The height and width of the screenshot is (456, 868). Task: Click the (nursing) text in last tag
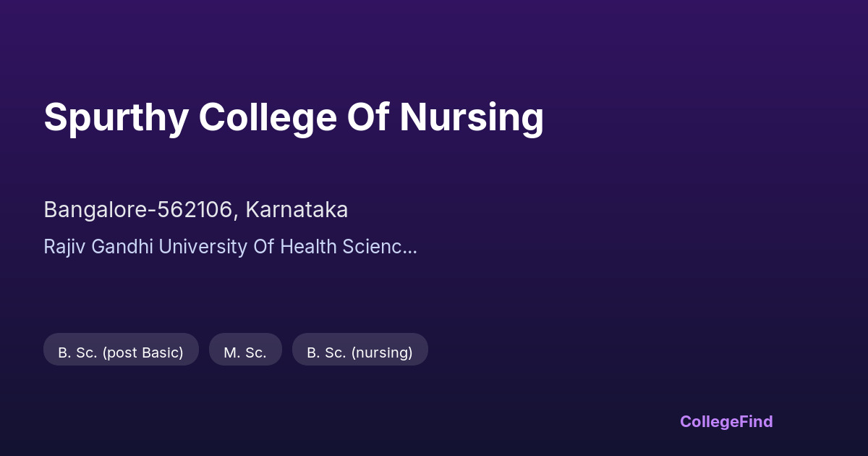(x=381, y=352)
